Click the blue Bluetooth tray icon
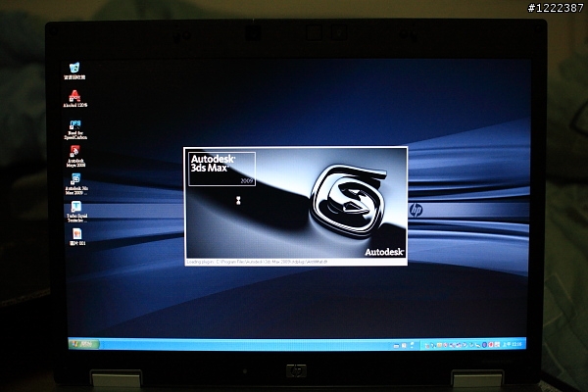 point(484,344)
